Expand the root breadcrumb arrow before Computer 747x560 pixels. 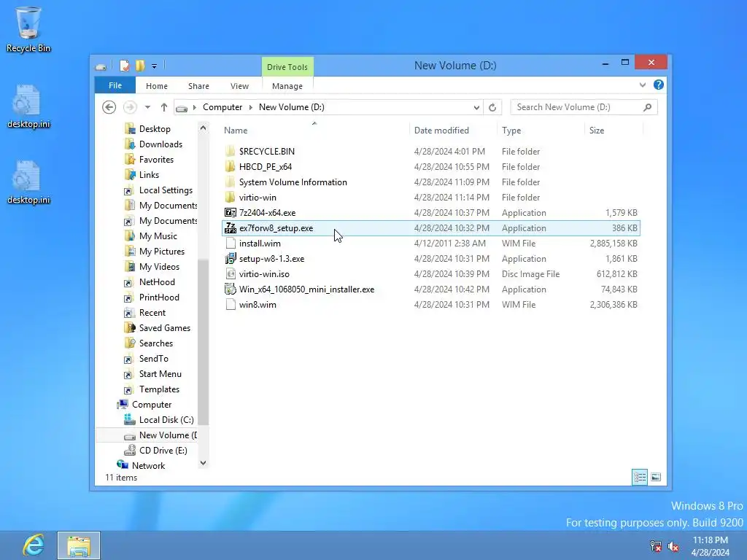point(194,108)
